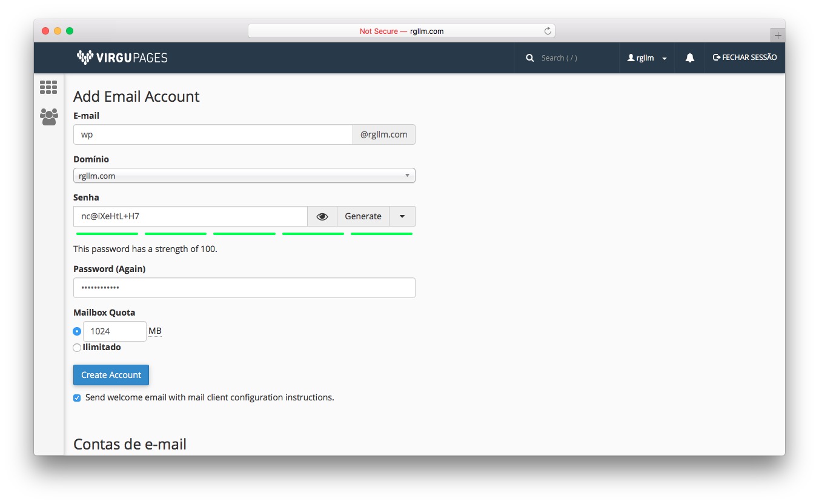This screenshot has height=504, width=819.
Task: Expand the Generate password options arrow
Action: 402,216
